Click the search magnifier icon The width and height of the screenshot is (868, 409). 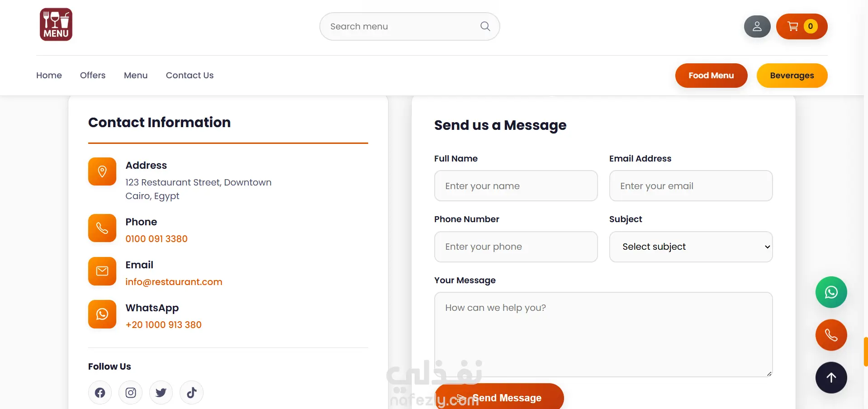(x=485, y=26)
